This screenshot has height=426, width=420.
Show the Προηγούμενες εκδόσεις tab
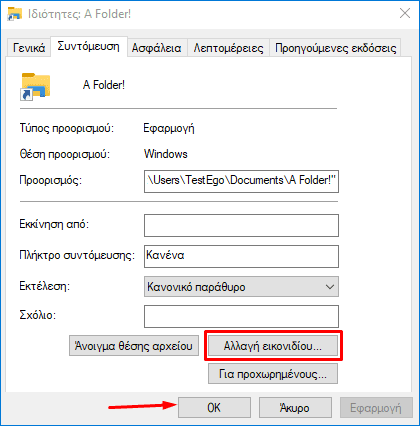pyautogui.click(x=335, y=48)
